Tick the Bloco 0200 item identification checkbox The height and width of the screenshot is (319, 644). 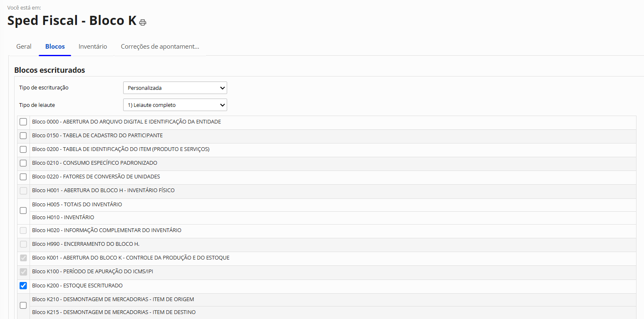click(23, 149)
